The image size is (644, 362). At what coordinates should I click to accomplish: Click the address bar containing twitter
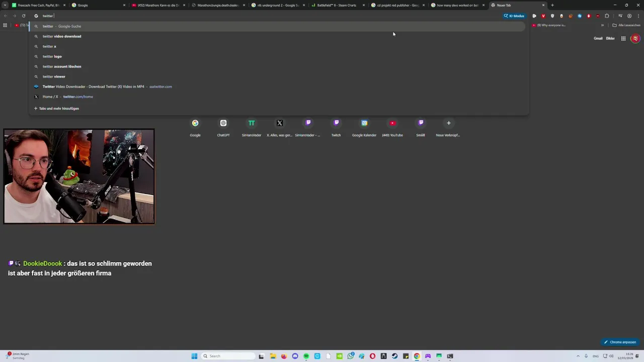267,16
